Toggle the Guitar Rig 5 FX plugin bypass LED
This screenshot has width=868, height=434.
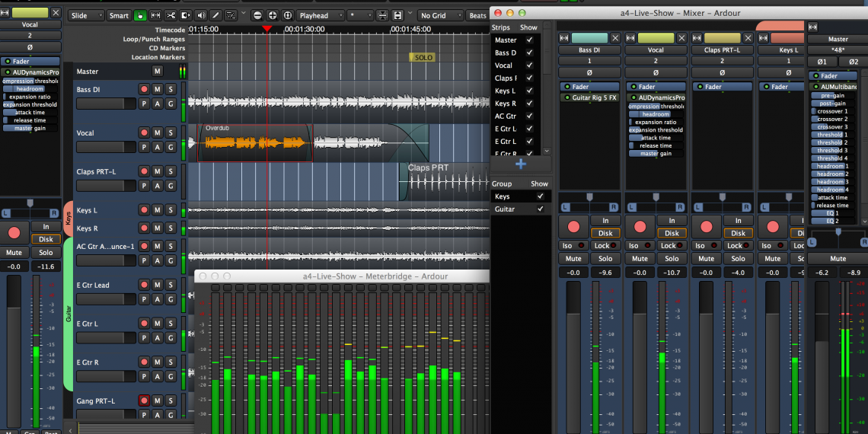[566, 98]
